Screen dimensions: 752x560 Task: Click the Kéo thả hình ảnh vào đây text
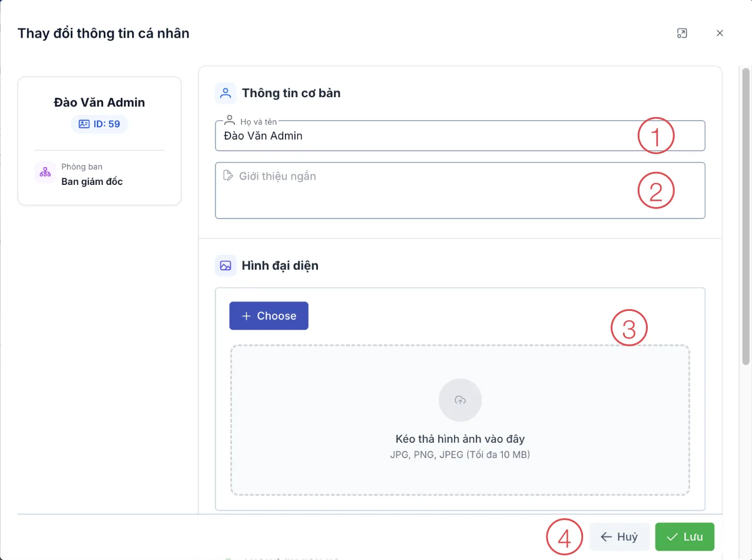click(x=460, y=439)
